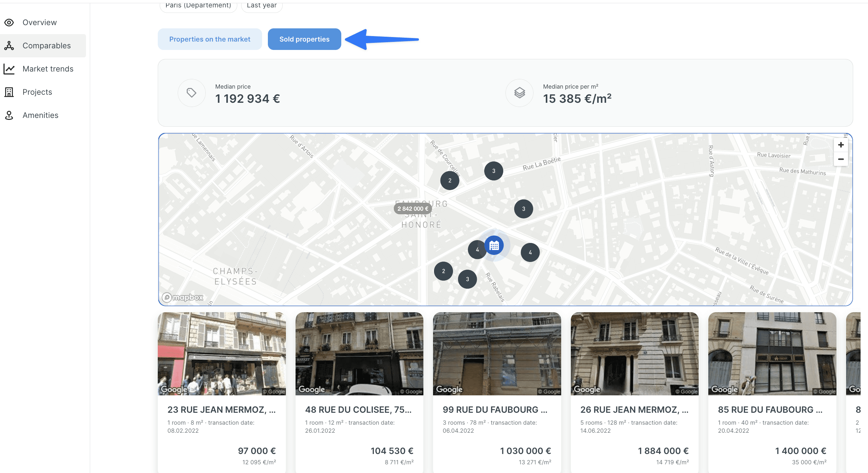868x473 pixels.
Task: Open the 26 Rue Jean Mermoz listing title
Action: coord(634,410)
